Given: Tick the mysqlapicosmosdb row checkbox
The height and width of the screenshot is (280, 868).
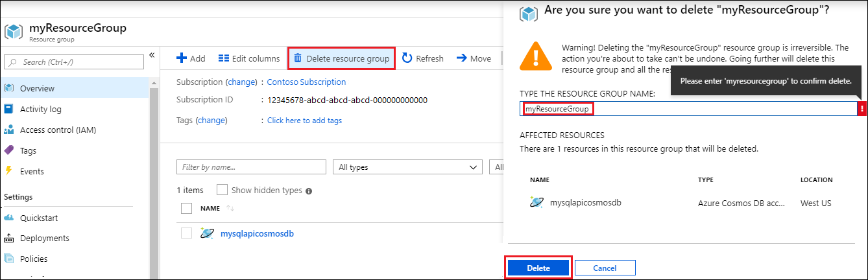Looking at the screenshot, I should (x=187, y=233).
